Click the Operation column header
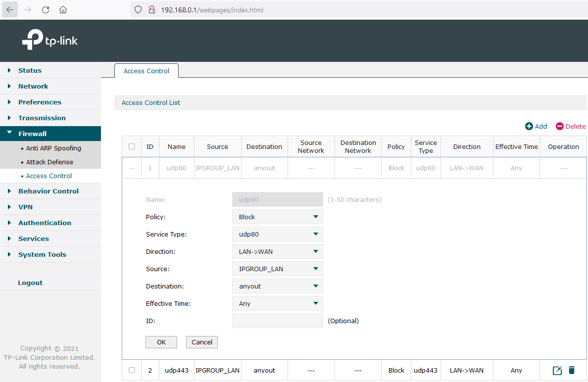Viewport: 588px width, 382px height. [563, 146]
